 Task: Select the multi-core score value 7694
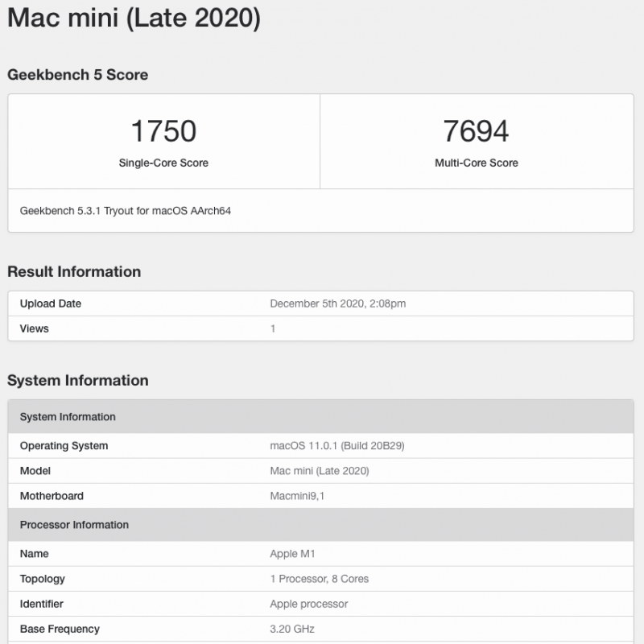(476, 131)
